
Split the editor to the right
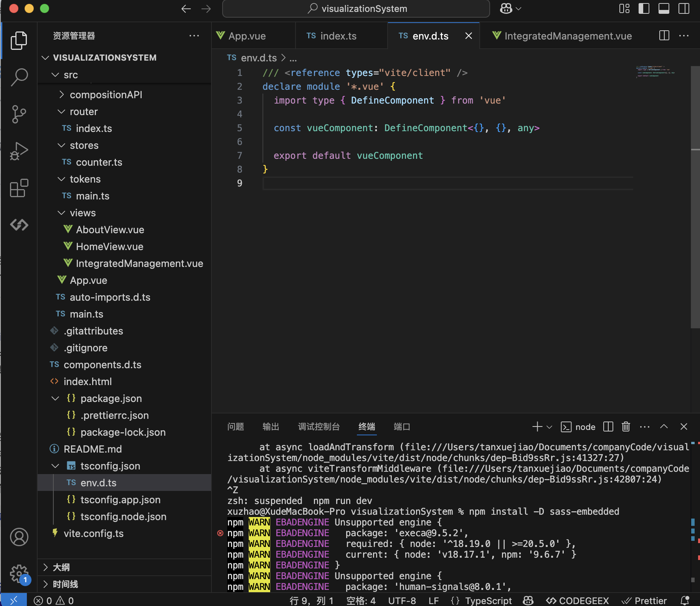664,36
